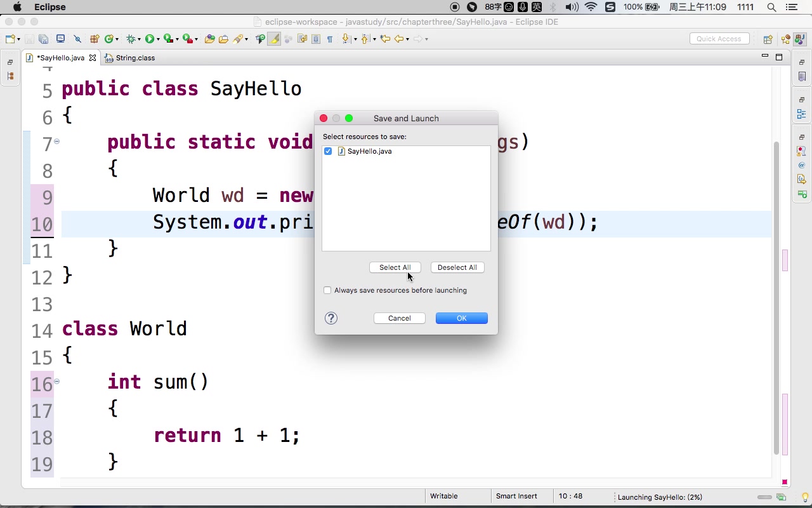Open the Search dropdown arrow
This screenshot has width=812, height=508.
(x=246, y=39)
